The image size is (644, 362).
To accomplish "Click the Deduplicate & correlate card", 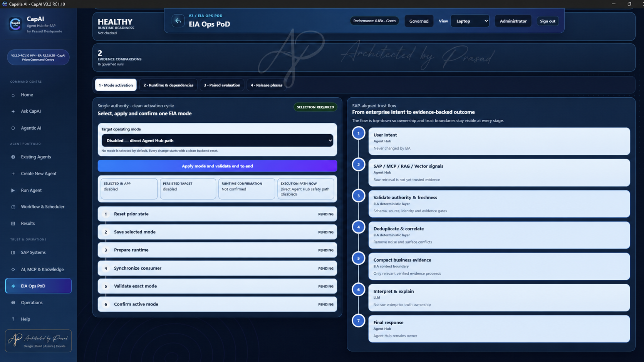I will point(499,235).
